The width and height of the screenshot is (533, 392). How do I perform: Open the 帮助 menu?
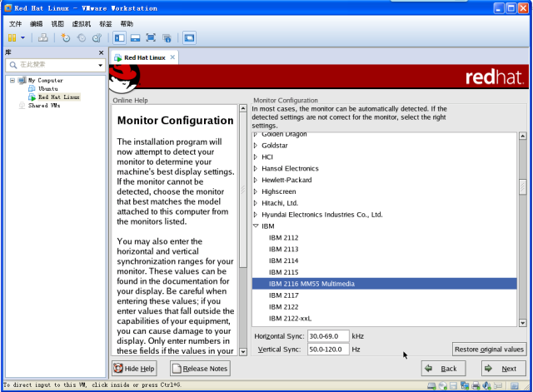click(127, 24)
